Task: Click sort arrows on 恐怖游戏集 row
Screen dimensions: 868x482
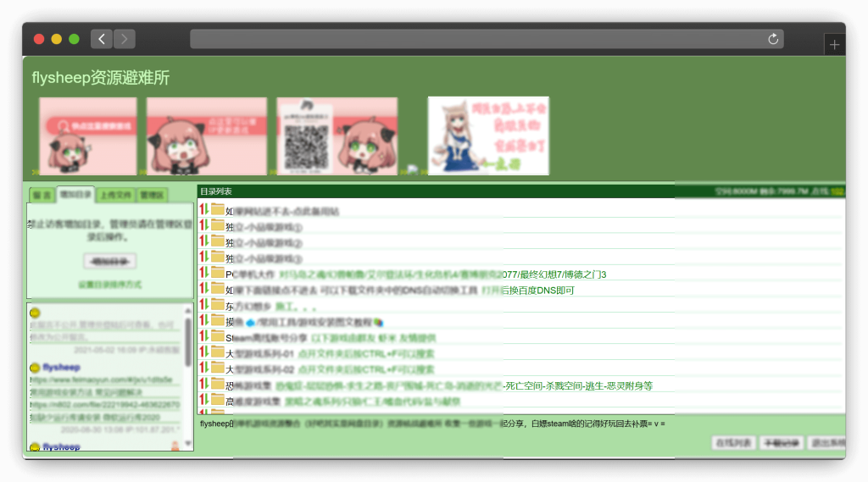Action: [x=204, y=384]
